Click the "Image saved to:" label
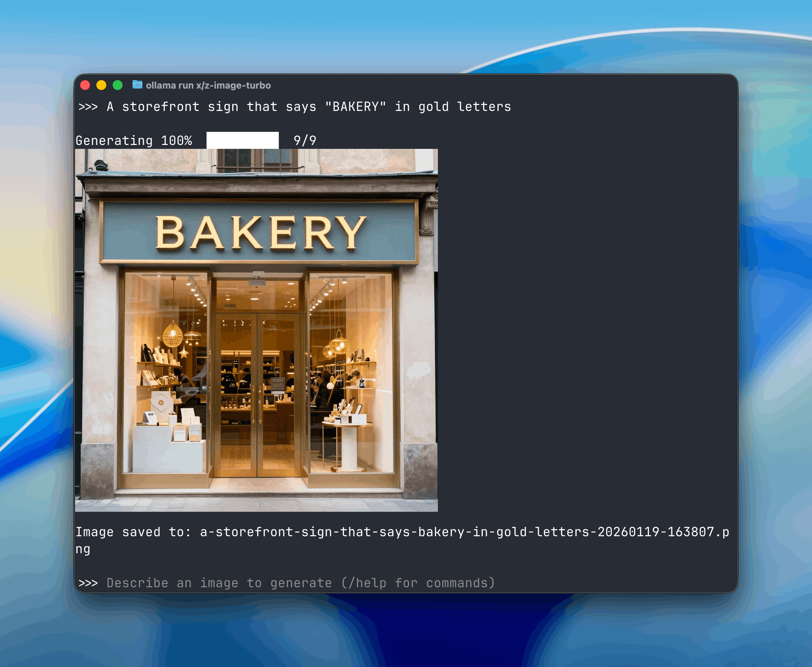812x667 pixels. [133, 532]
